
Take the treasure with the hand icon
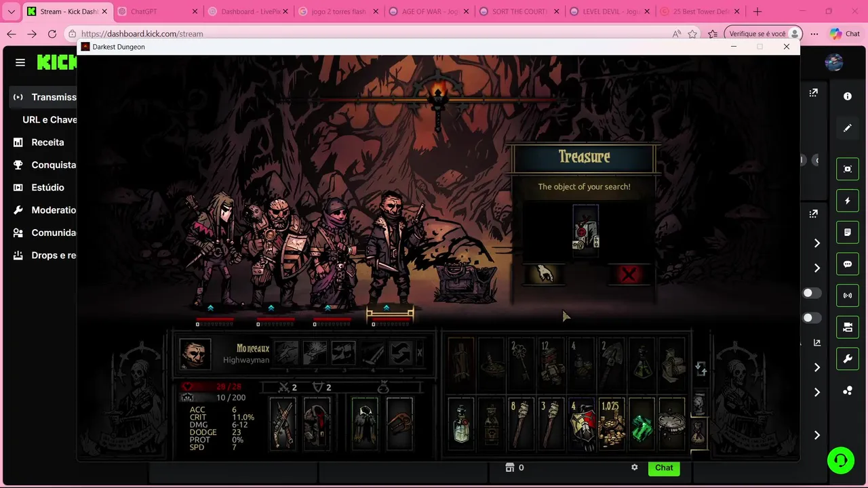pos(544,274)
